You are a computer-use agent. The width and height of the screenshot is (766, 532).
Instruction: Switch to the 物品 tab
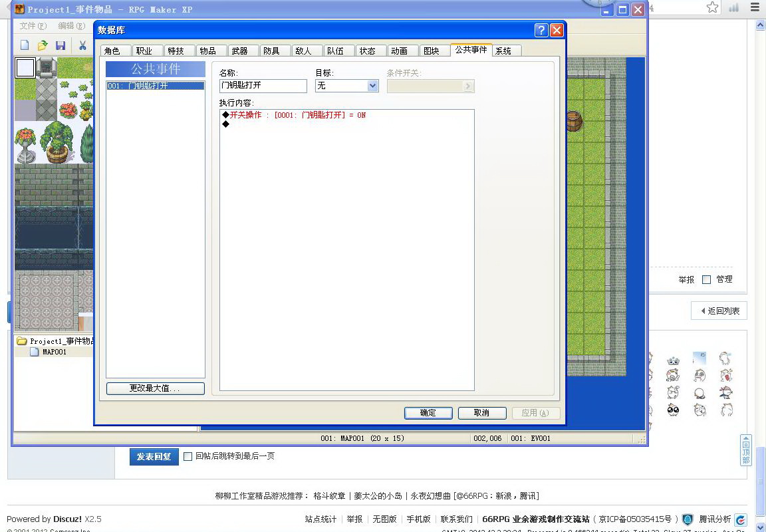pyautogui.click(x=211, y=51)
